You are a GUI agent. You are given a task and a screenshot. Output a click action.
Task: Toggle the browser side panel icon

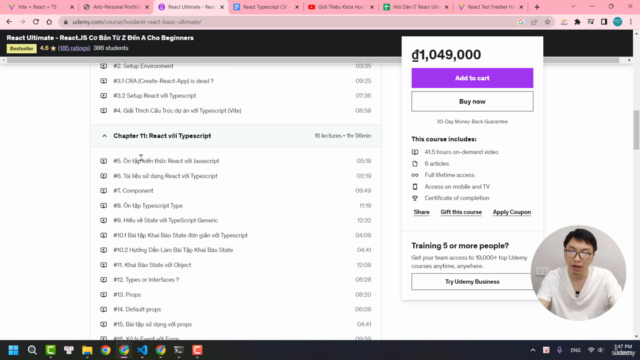pyautogui.click(x=604, y=22)
